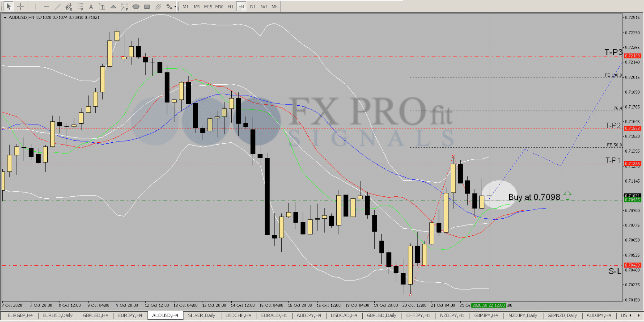This screenshot has height=322, width=644.
Task: Select the Fibonacci Retracement tool
Action: click(x=80, y=6)
